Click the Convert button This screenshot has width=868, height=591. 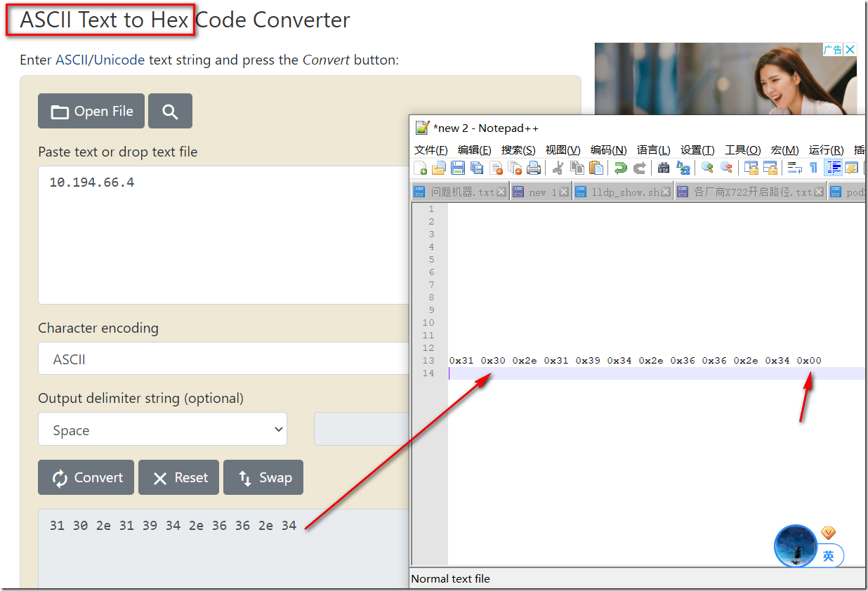[86, 477]
